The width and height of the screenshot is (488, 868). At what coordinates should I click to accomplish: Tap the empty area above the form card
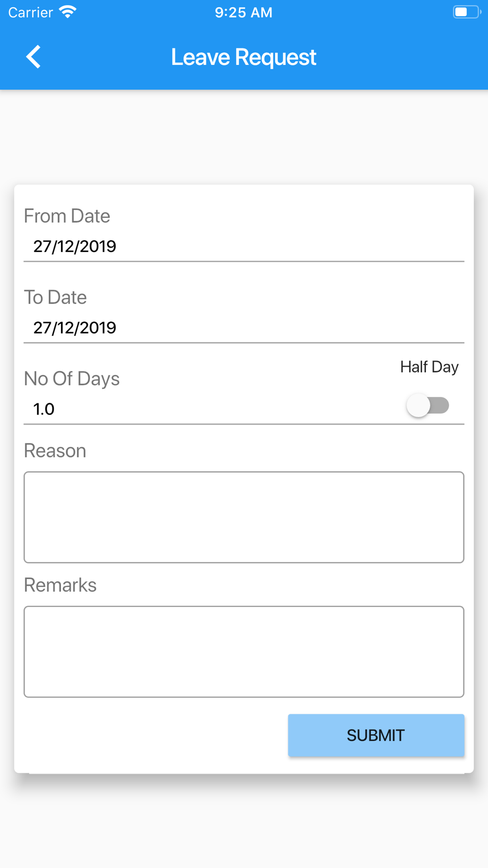[x=244, y=137]
